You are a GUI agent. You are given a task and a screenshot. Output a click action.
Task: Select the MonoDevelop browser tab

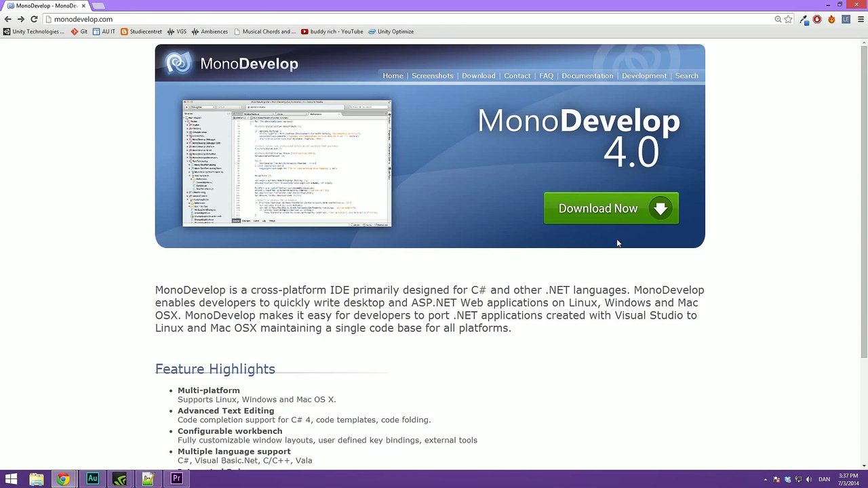[x=46, y=6]
